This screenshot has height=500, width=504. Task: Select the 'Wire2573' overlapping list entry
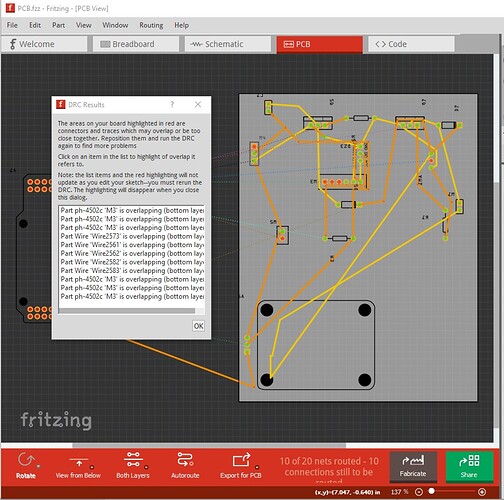[x=132, y=236]
